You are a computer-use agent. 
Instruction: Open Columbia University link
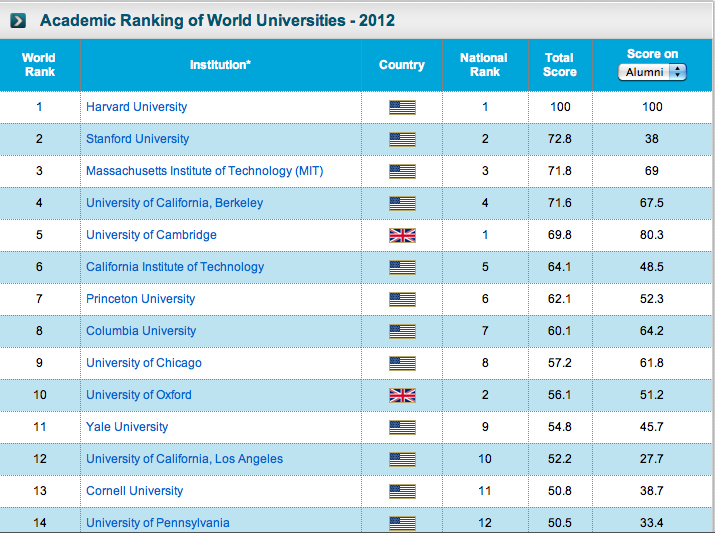click(x=141, y=331)
